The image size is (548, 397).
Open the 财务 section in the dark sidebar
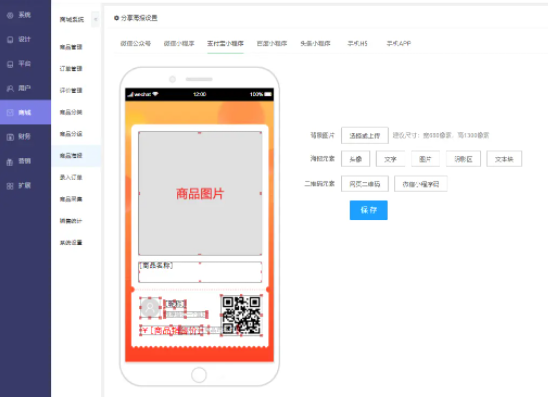point(25,137)
